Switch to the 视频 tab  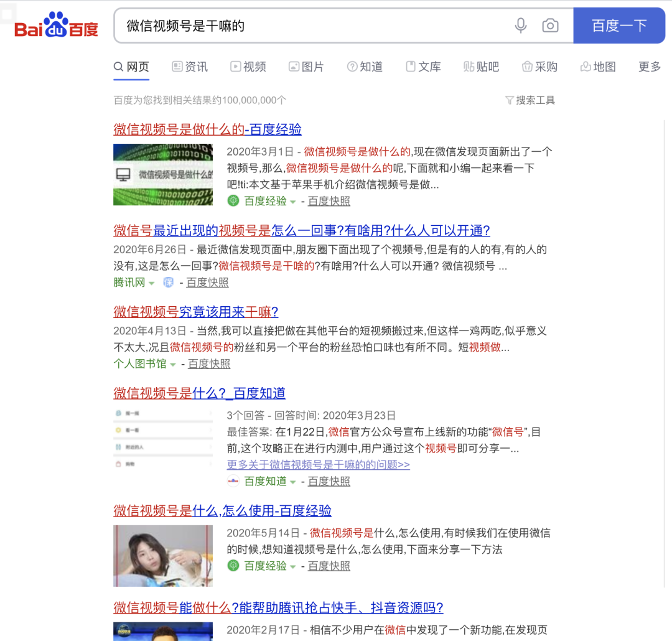click(248, 67)
